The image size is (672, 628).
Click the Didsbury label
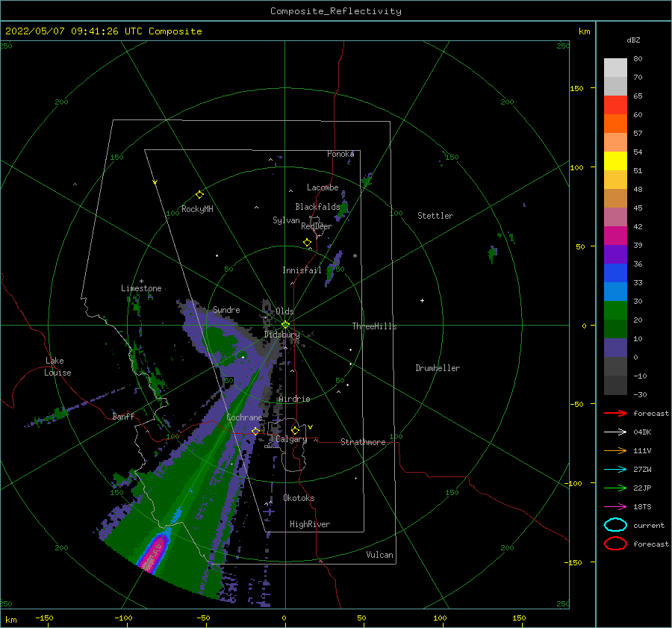click(281, 335)
